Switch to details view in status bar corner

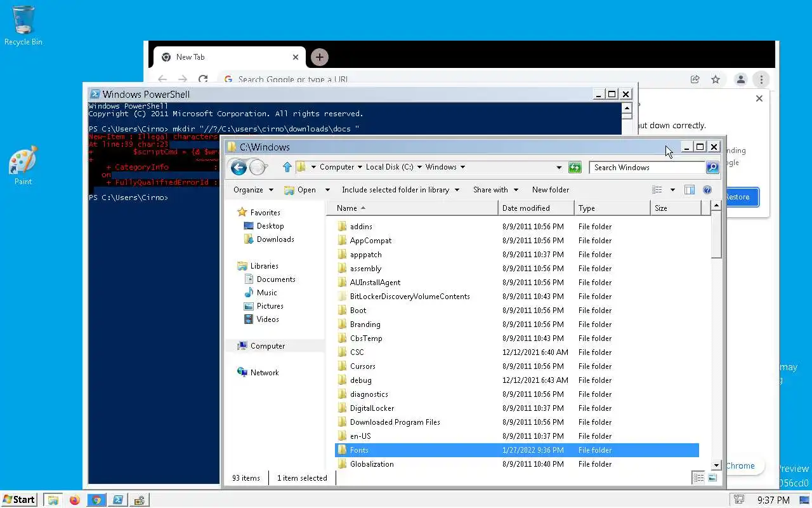tap(698, 478)
